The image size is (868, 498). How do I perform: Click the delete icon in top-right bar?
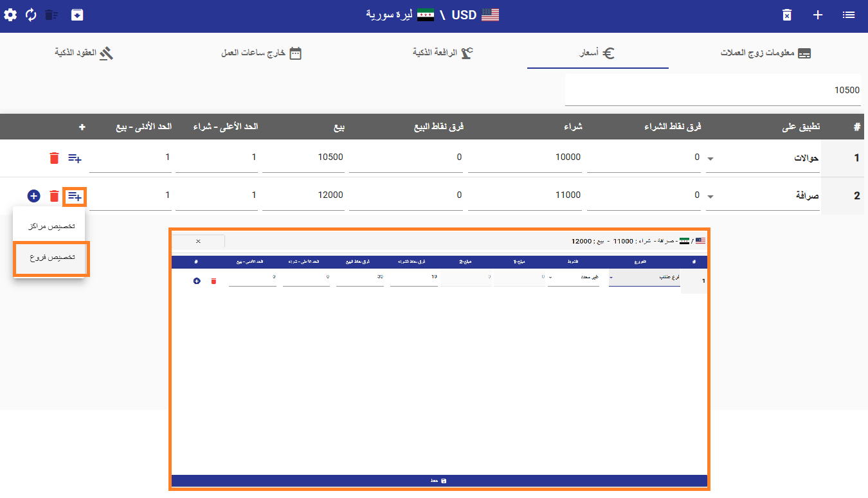786,15
